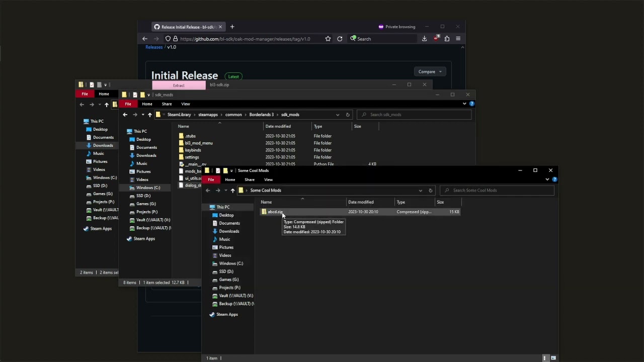Open address history dropdown in sdk_mods window
644x362 pixels.
pos(337,115)
